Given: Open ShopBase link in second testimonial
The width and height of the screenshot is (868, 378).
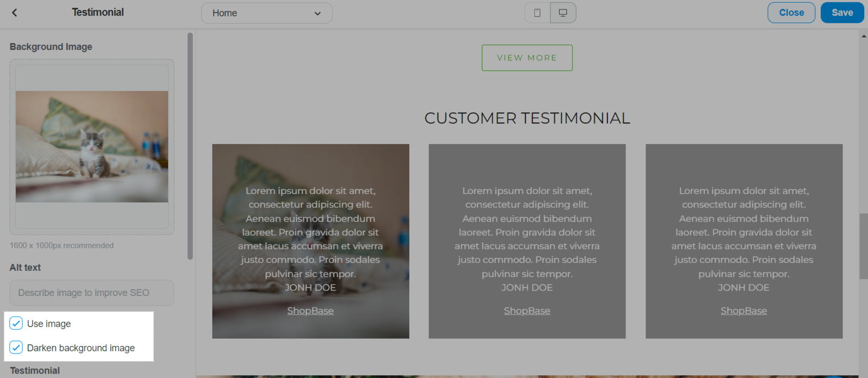Looking at the screenshot, I should tap(527, 311).
